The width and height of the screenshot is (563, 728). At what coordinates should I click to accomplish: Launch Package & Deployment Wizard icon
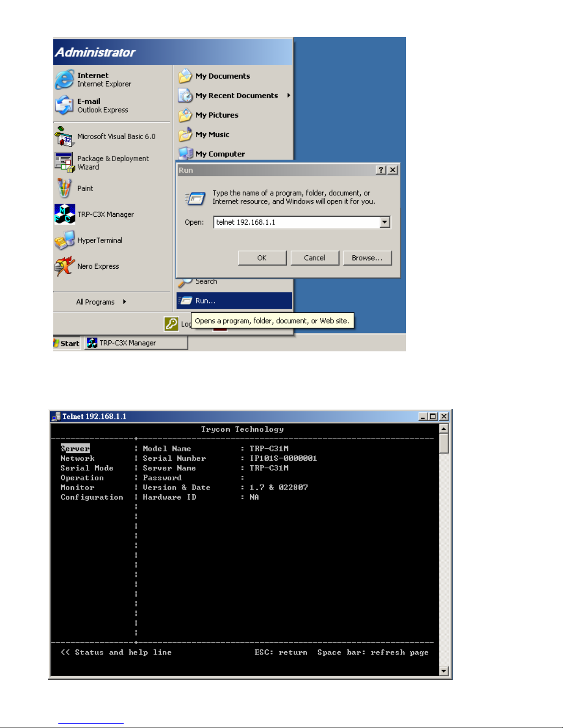(64, 163)
